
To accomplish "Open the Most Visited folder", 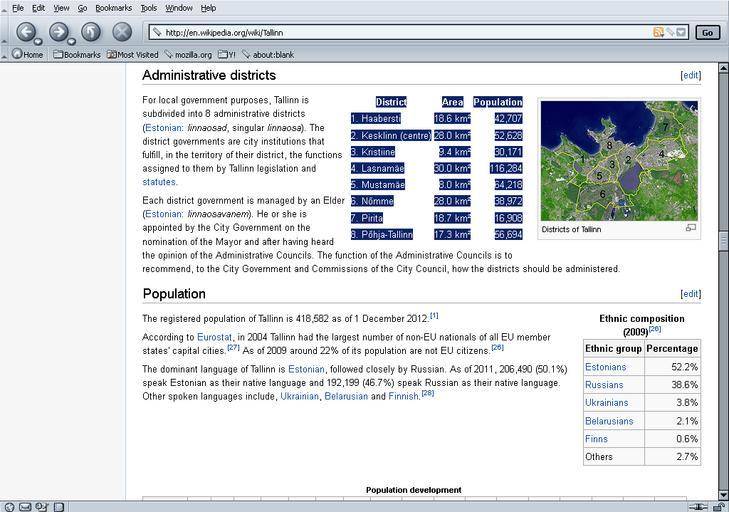I will (x=133, y=54).
